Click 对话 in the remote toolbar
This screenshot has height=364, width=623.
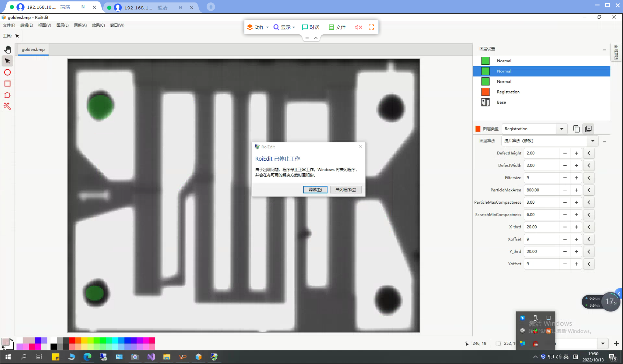tap(311, 27)
